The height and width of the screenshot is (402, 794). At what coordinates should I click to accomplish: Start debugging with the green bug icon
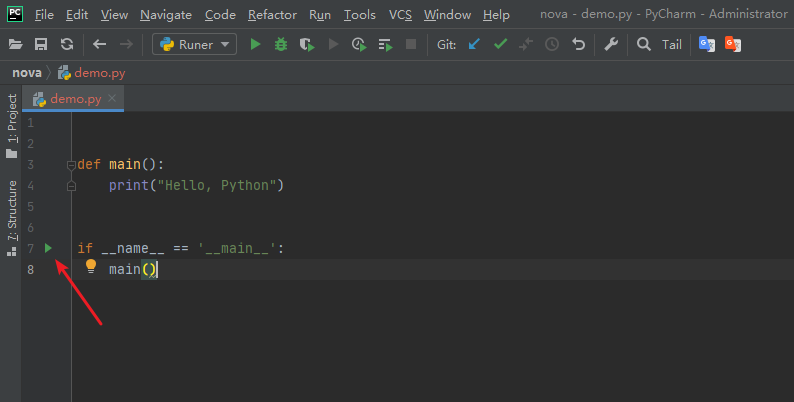(x=282, y=45)
